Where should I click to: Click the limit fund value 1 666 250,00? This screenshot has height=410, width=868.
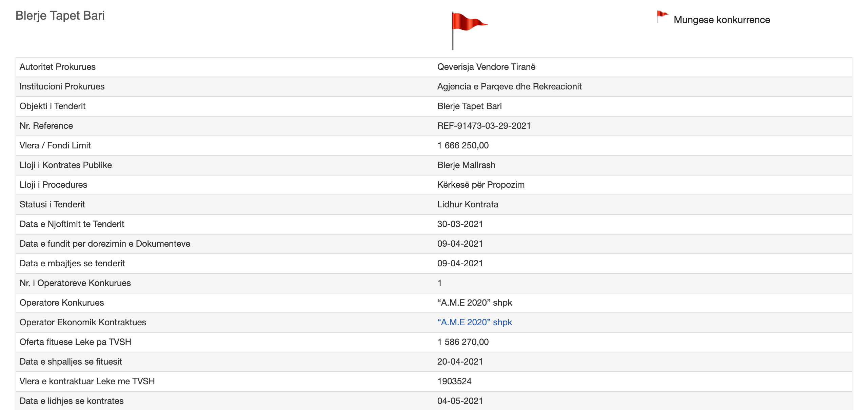point(463,145)
